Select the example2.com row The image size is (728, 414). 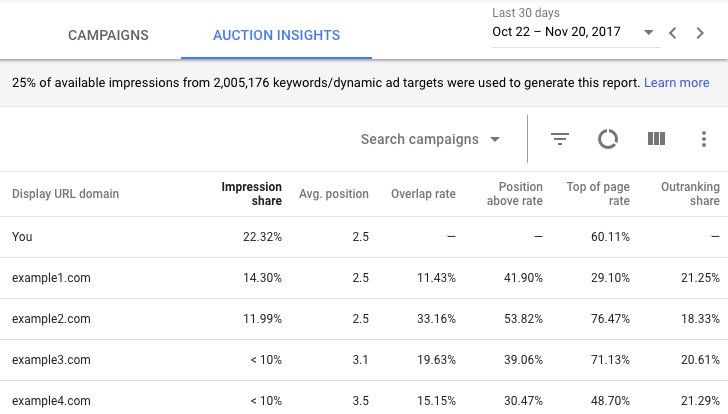[51, 319]
